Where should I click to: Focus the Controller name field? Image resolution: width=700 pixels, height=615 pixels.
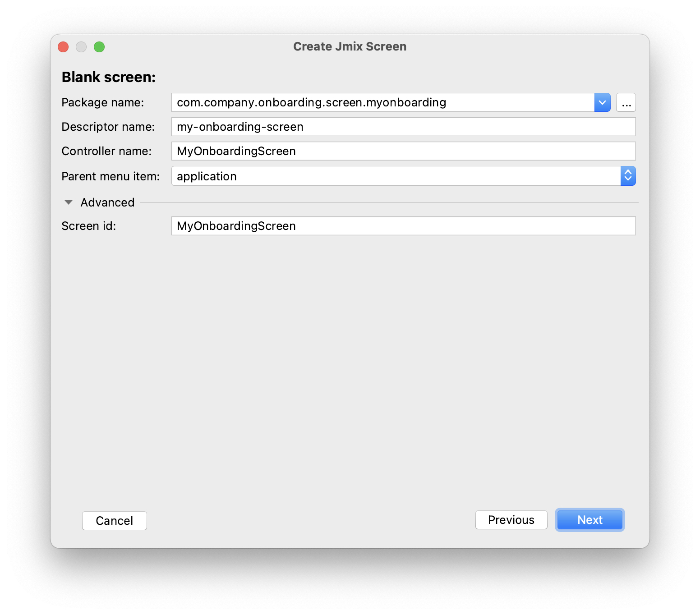[x=404, y=151]
